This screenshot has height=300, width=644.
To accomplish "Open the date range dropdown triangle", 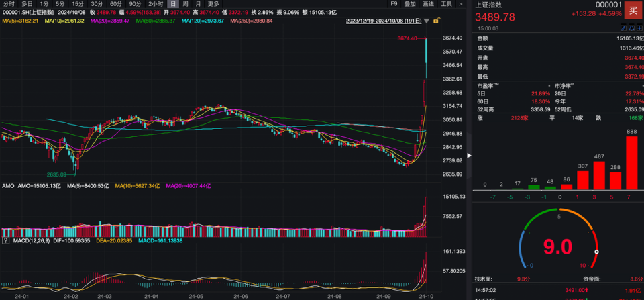I will tap(425, 21).
